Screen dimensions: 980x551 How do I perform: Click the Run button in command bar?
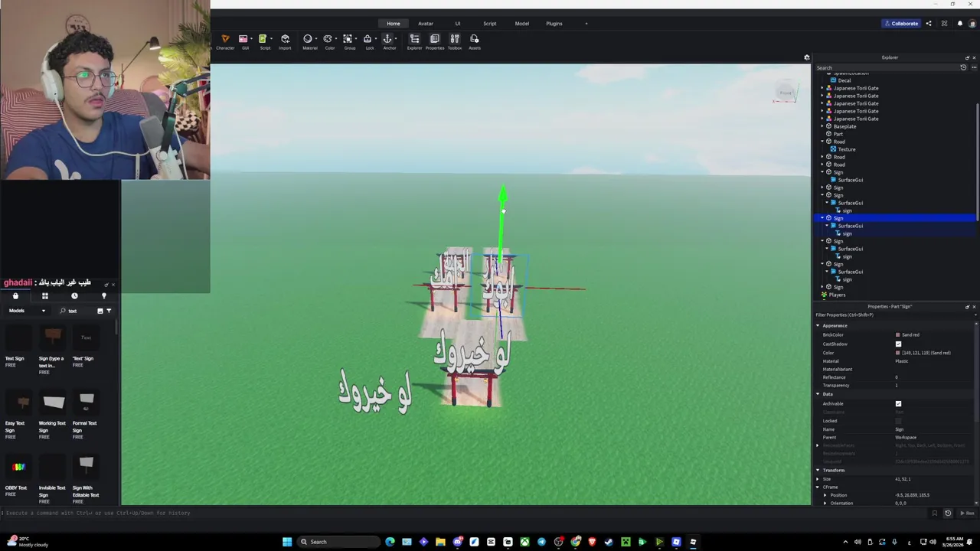[968, 513]
